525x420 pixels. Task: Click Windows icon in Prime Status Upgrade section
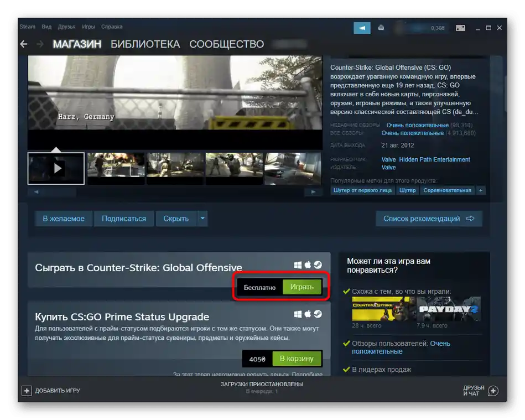click(x=298, y=314)
